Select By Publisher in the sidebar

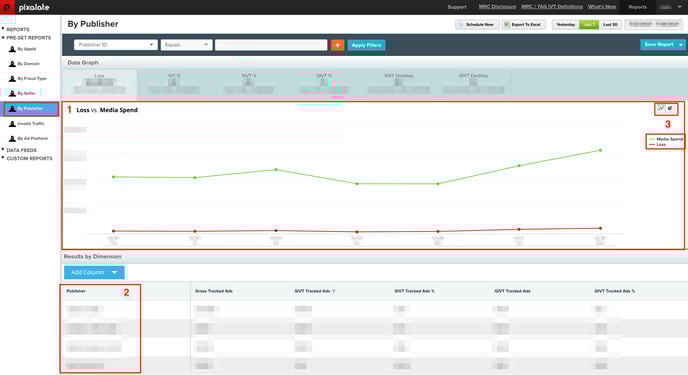31,109
